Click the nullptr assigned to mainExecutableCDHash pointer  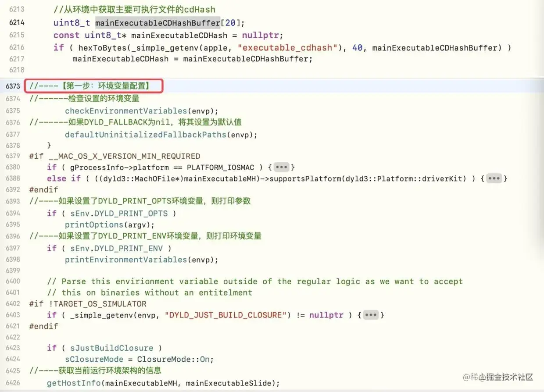261,35
